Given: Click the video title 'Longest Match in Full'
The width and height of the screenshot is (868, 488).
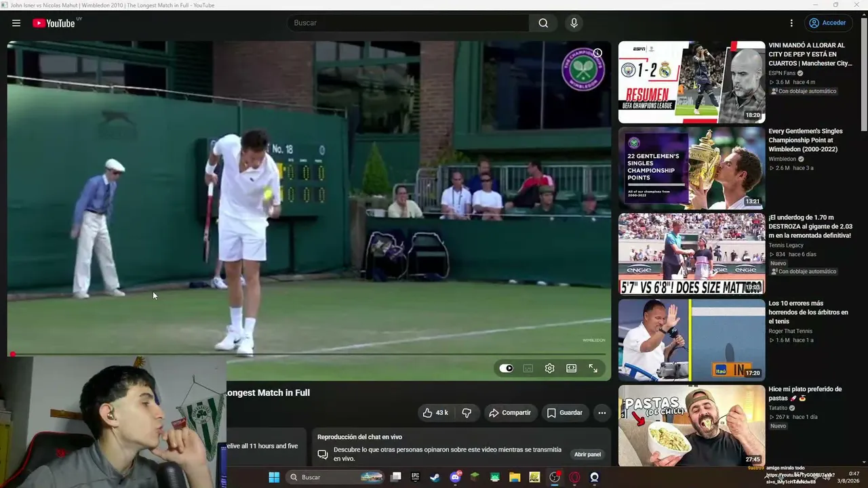Looking at the screenshot, I should tap(269, 393).
